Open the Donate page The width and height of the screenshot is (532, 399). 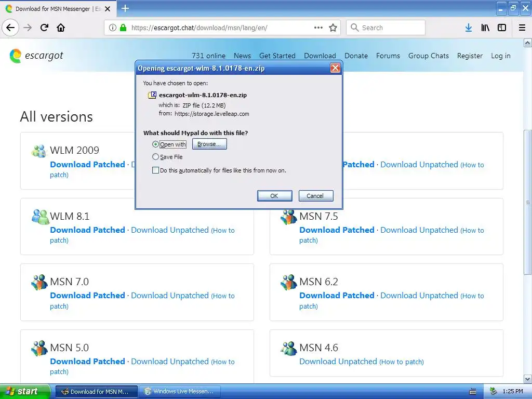[x=356, y=56]
